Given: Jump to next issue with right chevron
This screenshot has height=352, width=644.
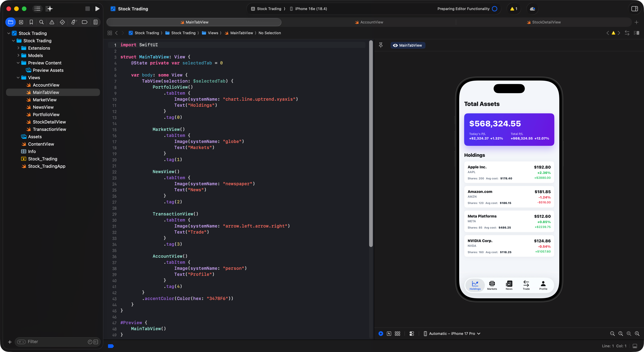Looking at the screenshot, I should (x=619, y=33).
